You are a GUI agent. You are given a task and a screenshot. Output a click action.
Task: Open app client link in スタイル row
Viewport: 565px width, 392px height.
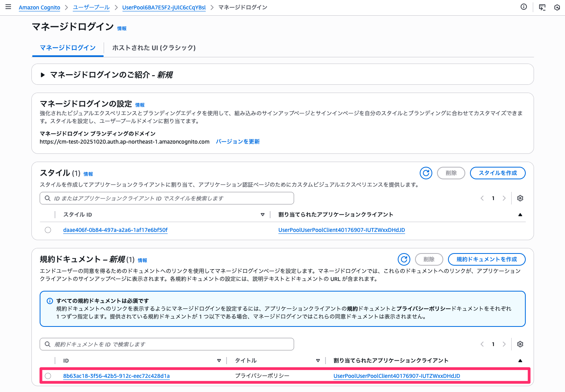[342, 230]
